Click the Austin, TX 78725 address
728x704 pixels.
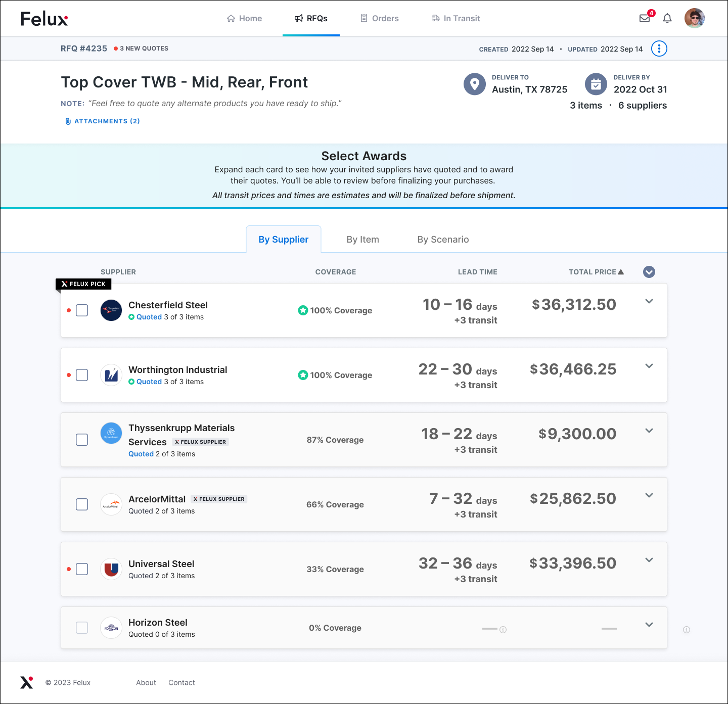[530, 89]
